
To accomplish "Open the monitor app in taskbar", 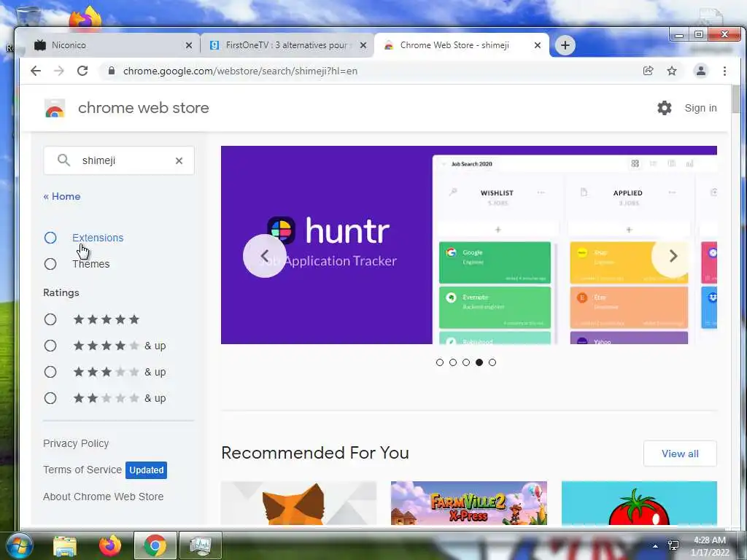I will point(201,545).
